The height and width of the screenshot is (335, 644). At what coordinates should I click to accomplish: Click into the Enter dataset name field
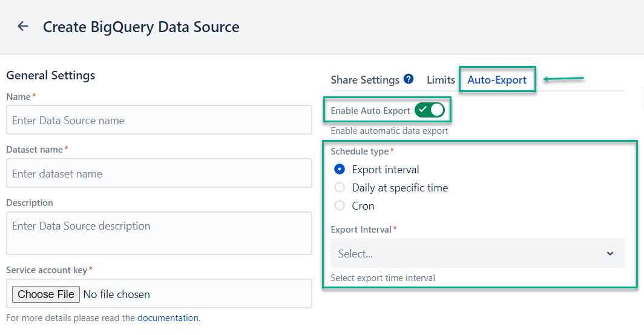(x=159, y=174)
